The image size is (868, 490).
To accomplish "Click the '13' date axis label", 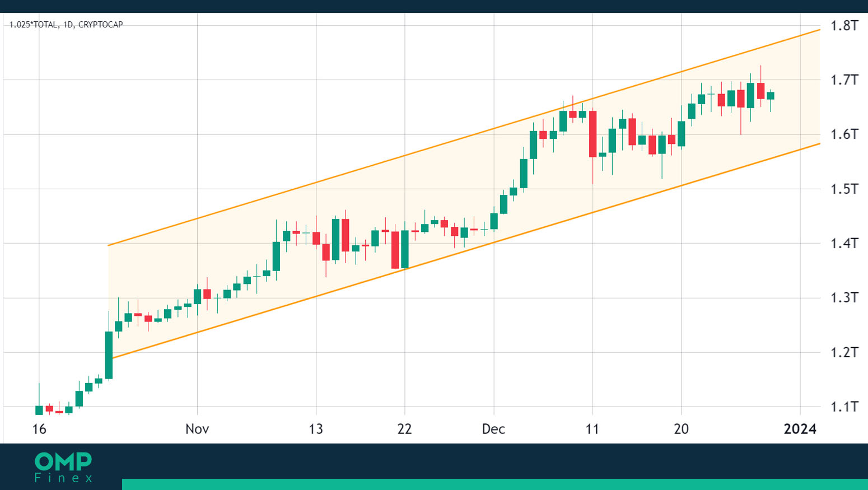I will point(316,430).
